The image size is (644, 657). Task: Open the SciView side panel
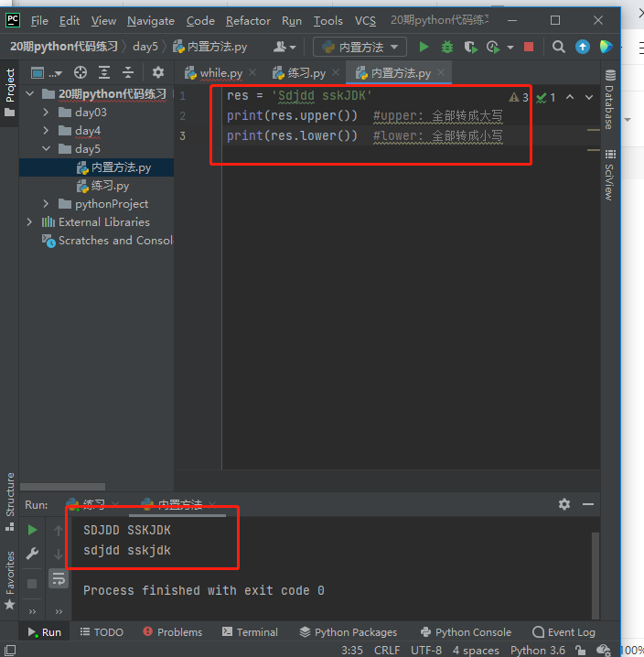pyautogui.click(x=610, y=175)
